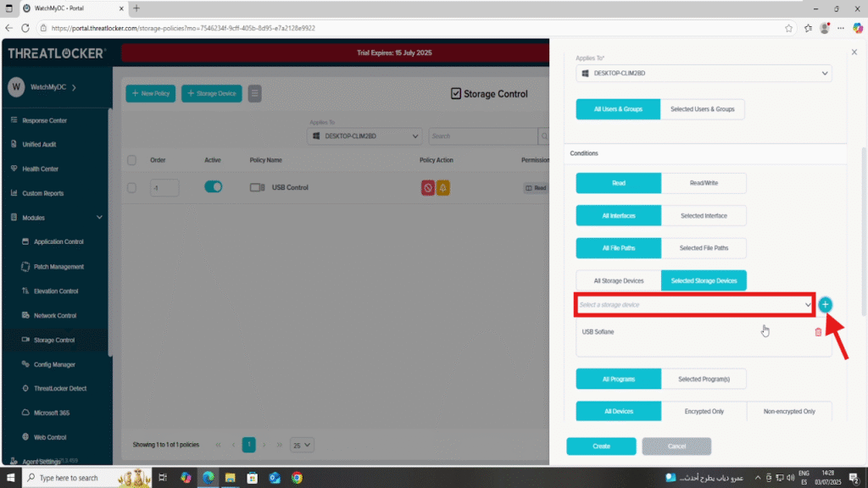Choose Read permission
The image size is (868, 488).
618,183
